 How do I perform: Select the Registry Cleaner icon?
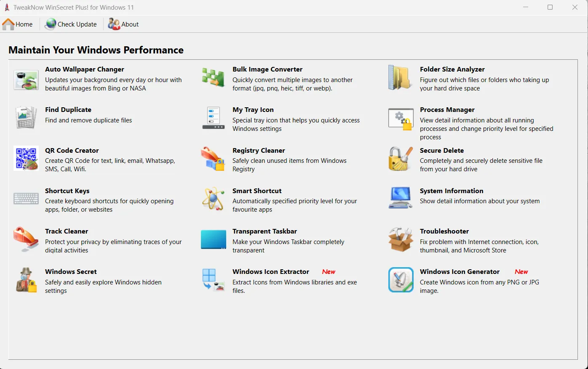pos(213,159)
